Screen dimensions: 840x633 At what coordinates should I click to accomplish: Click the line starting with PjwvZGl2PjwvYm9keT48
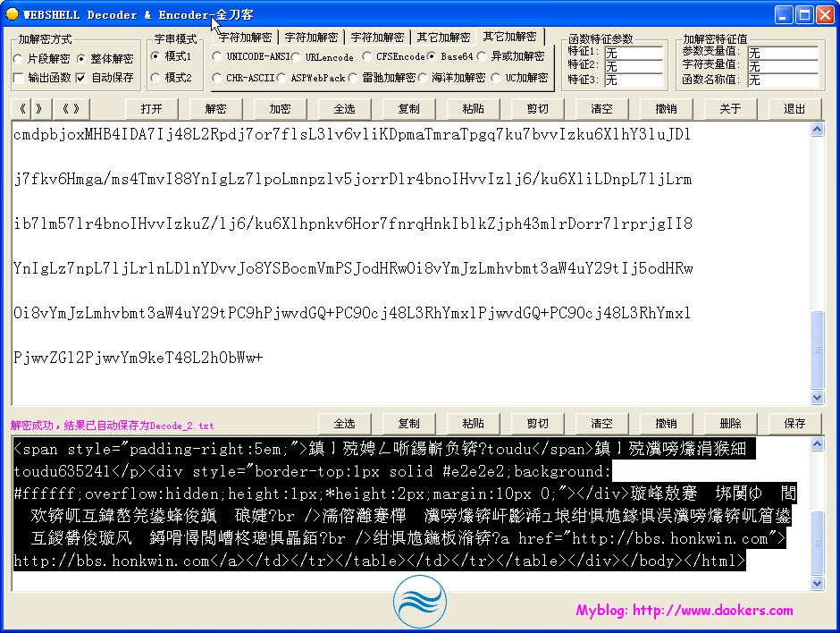[x=139, y=358]
